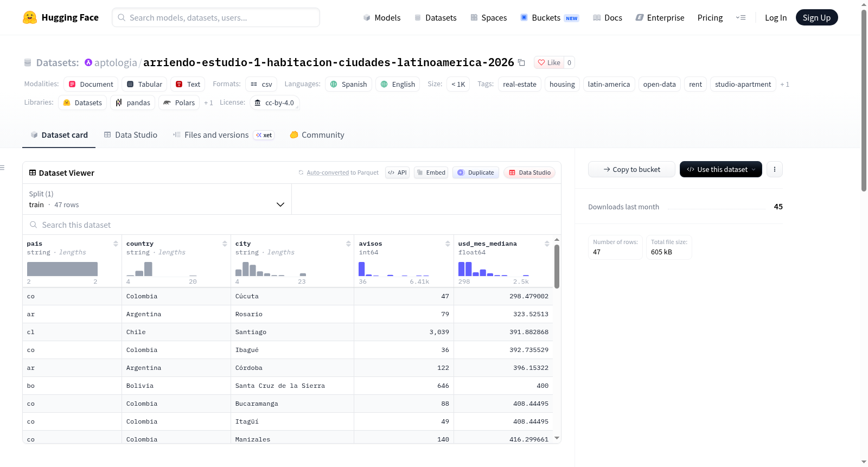The width and height of the screenshot is (868, 467).
Task: Go to Pricing page
Action: pyautogui.click(x=710, y=17)
